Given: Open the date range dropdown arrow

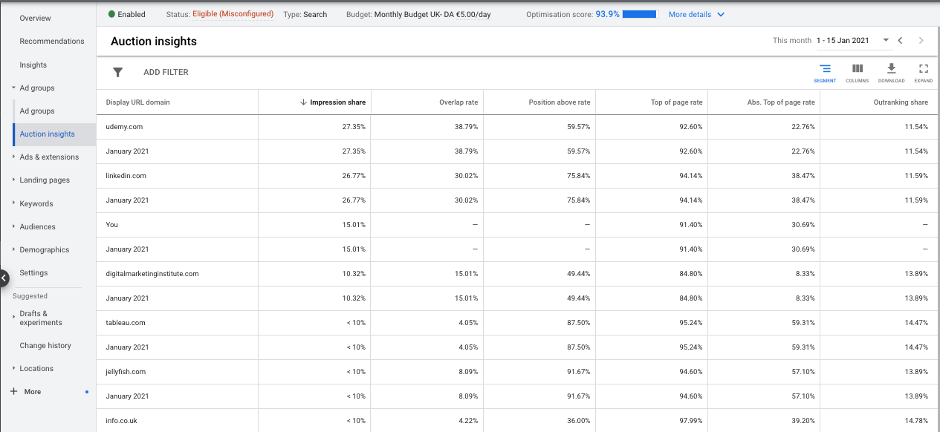Looking at the screenshot, I should (886, 40).
